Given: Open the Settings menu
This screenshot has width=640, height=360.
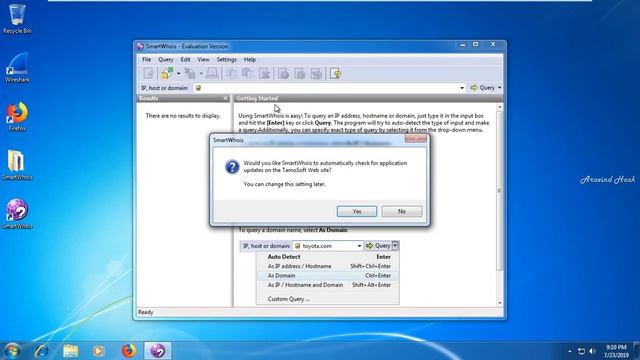Looking at the screenshot, I should coord(227,60).
